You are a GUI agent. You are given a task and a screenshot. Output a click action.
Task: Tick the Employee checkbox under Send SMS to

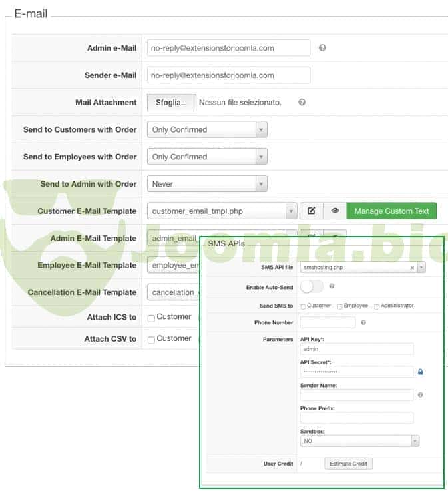340,306
